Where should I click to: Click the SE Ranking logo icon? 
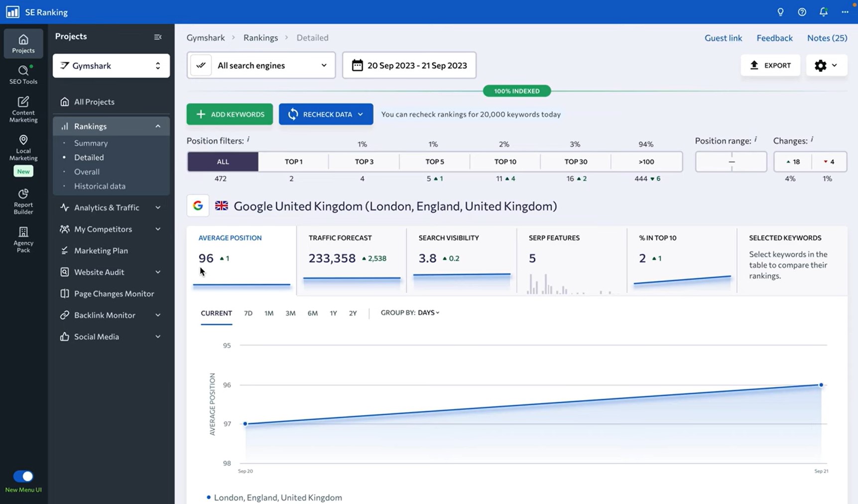pyautogui.click(x=12, y=12)
